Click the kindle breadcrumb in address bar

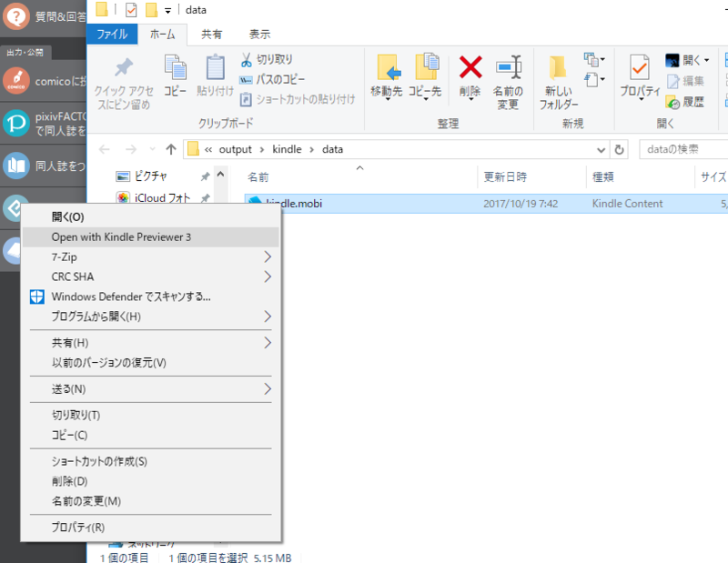pyautogui.click(x=287, y=149)
